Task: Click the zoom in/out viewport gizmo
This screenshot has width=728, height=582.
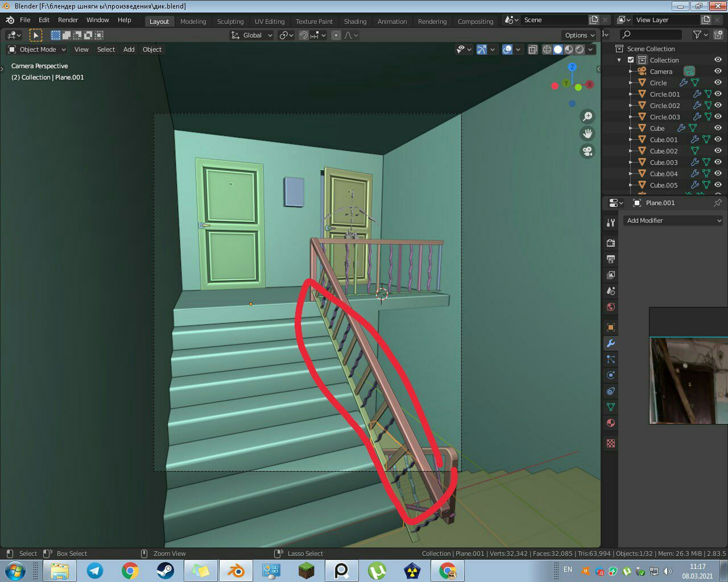Action: coord(587,117)
